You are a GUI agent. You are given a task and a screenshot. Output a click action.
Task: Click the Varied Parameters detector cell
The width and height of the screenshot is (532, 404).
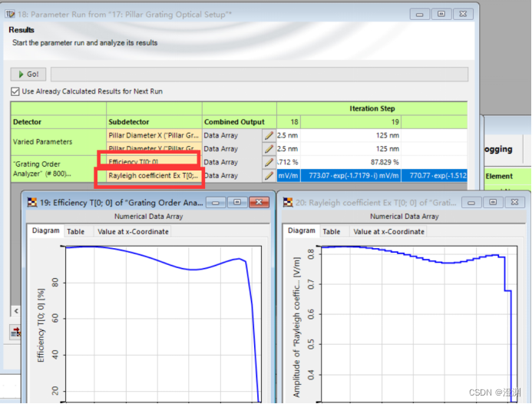[58, 142]
